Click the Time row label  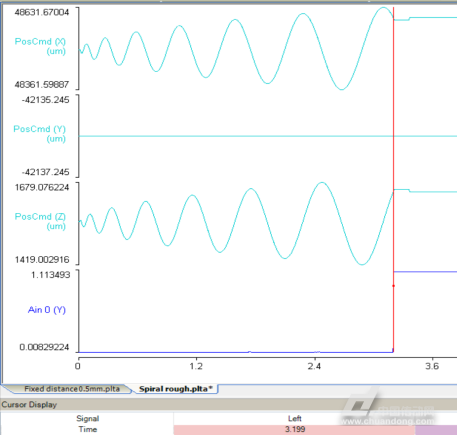87,429
